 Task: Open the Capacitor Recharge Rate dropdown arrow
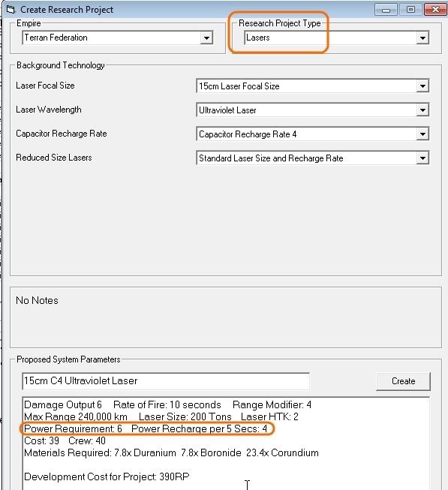(x=422, y=134)
